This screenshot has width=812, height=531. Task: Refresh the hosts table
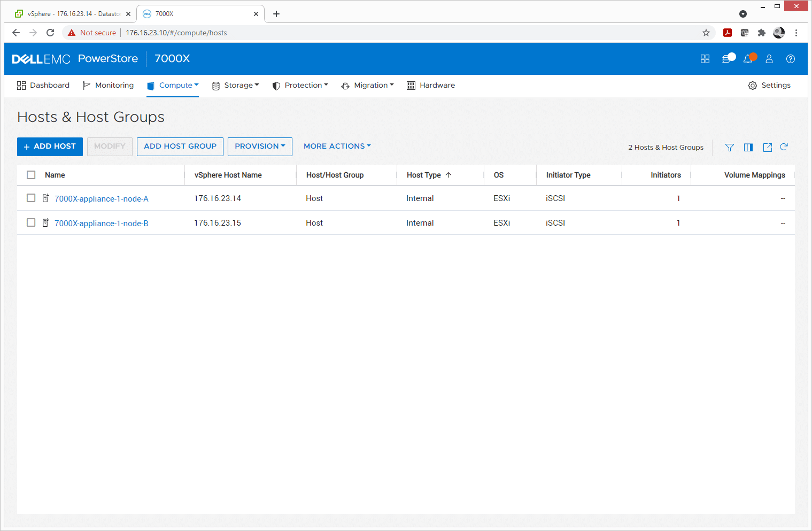point(784,147)
